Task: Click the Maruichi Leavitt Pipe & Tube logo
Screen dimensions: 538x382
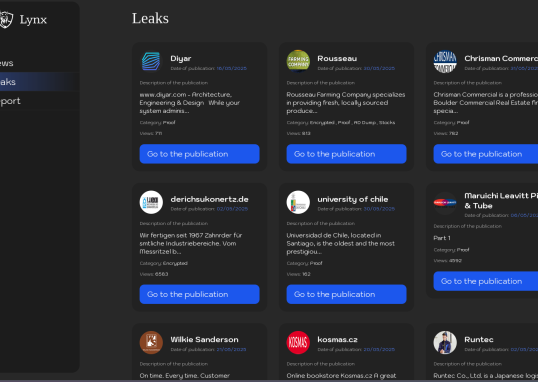Action: tap(445, 203)
